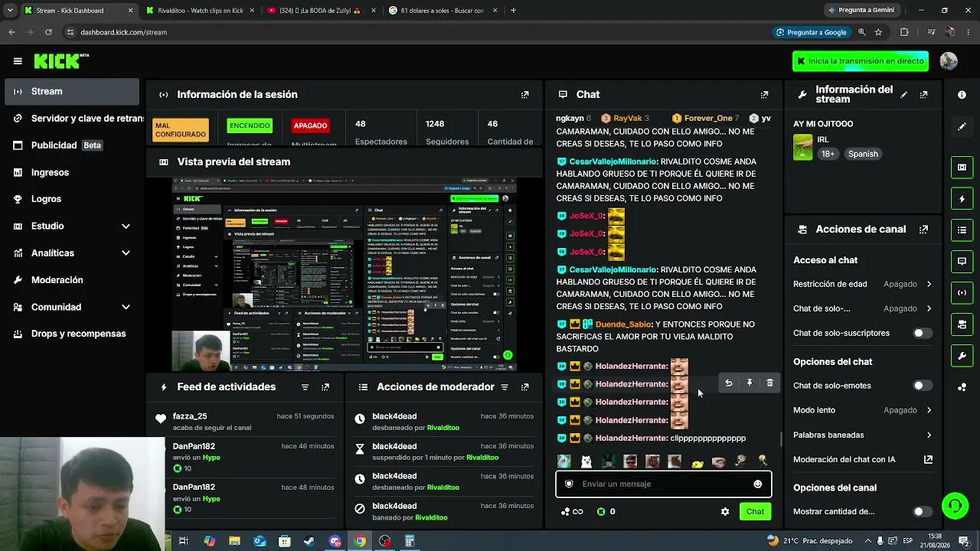Click Inicia la transmisión en directo button
Viewport: 980px width, 551px height.
pyautogui.click(x=861, y=61)
